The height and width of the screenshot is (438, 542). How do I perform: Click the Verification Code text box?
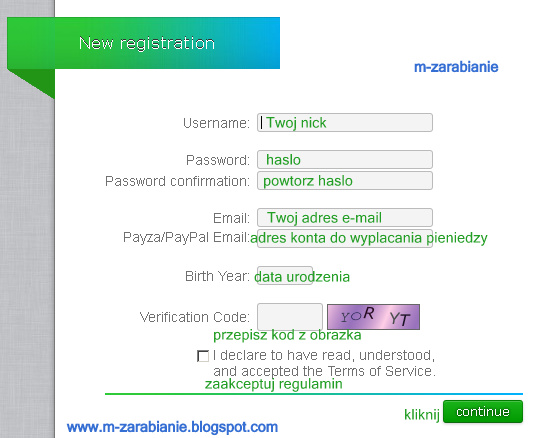290,317
